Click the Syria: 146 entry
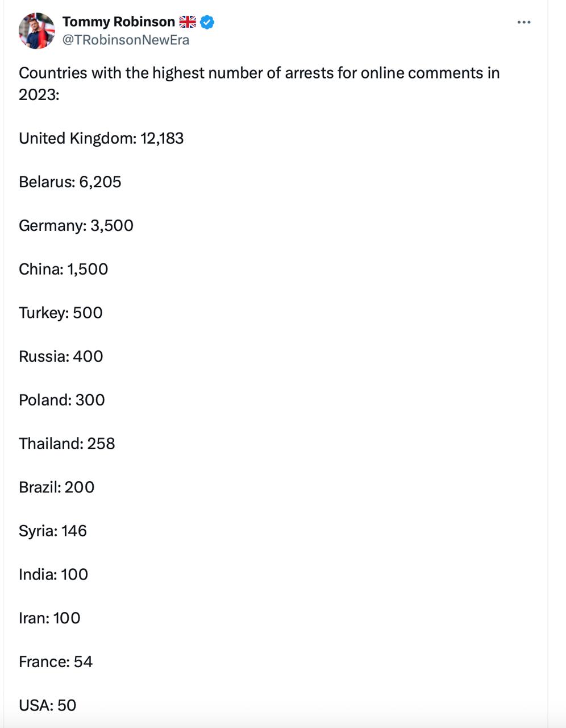Image resolution: width=566 pixels, height=728 pixels. [x=53, y=531]
